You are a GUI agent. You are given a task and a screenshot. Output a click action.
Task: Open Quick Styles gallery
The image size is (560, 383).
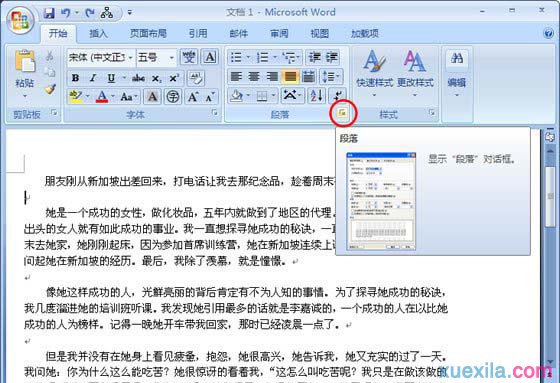374,73
